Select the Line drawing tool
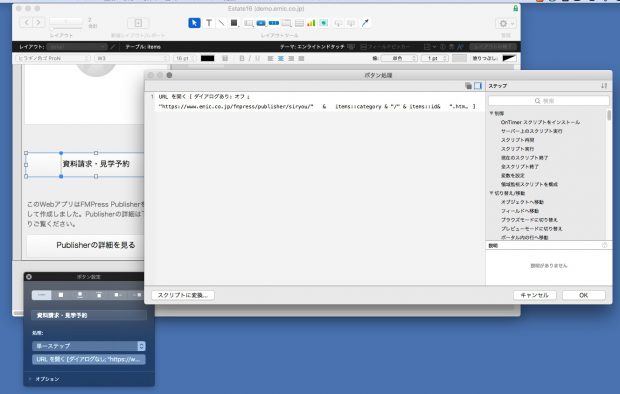 [x=221, y=23]
